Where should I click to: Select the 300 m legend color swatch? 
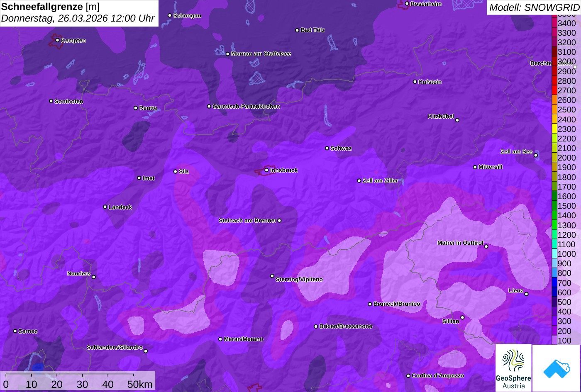pos(554,321)
